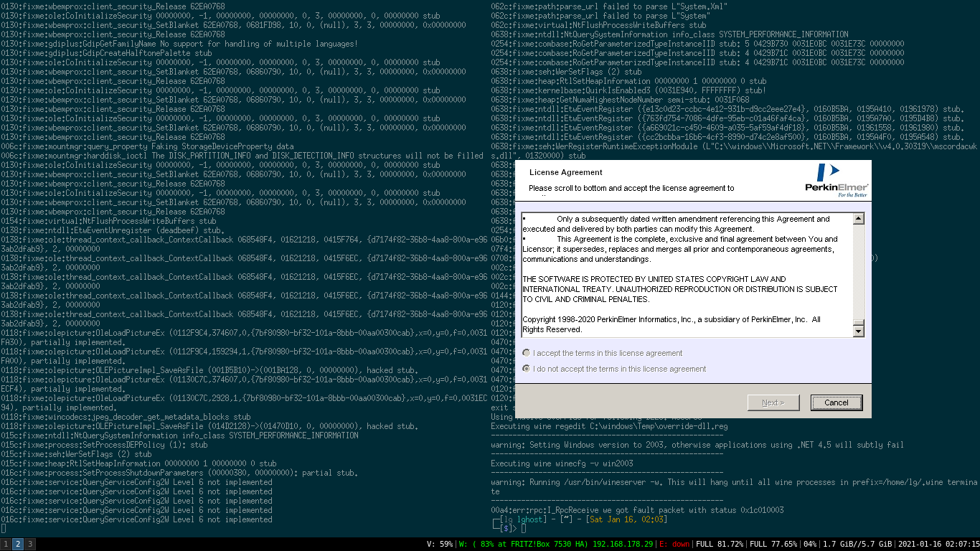Switch to workspace 3 in status bar

point(30,544)
